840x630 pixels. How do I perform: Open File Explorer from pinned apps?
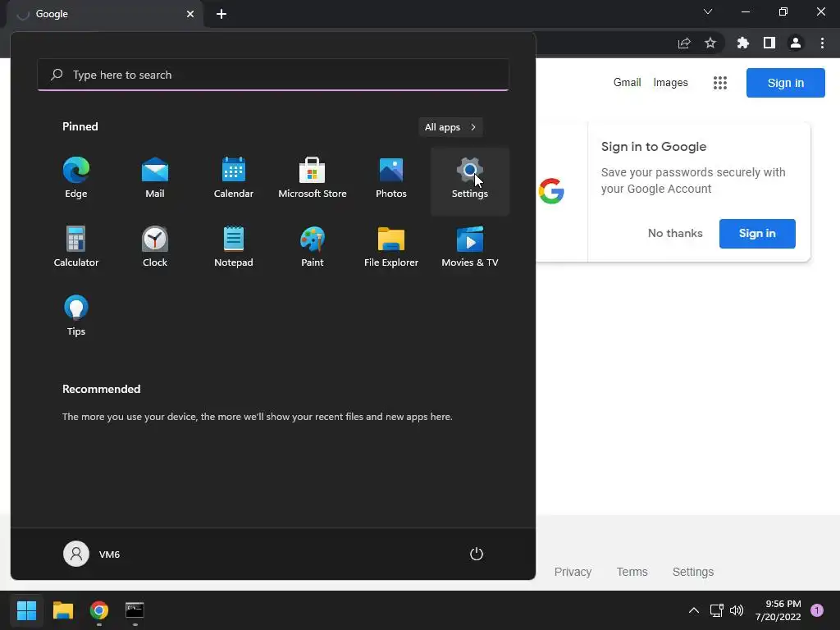tap(391, 248)
